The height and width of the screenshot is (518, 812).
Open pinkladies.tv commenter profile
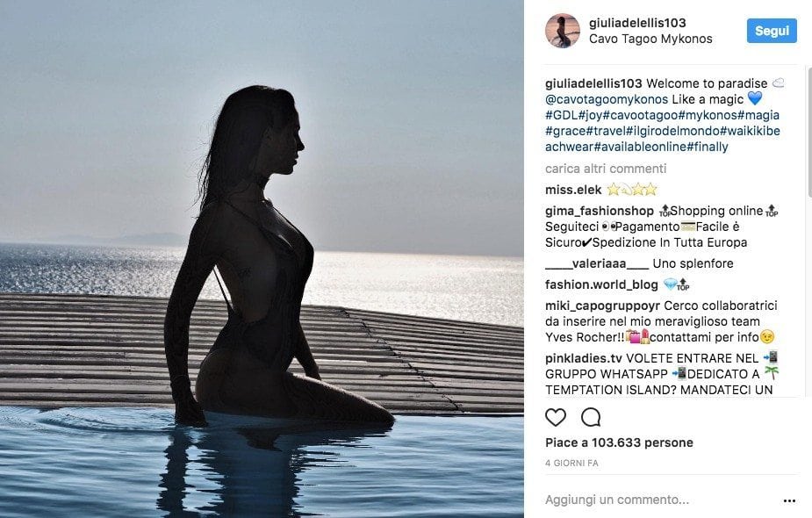(584, 358)
